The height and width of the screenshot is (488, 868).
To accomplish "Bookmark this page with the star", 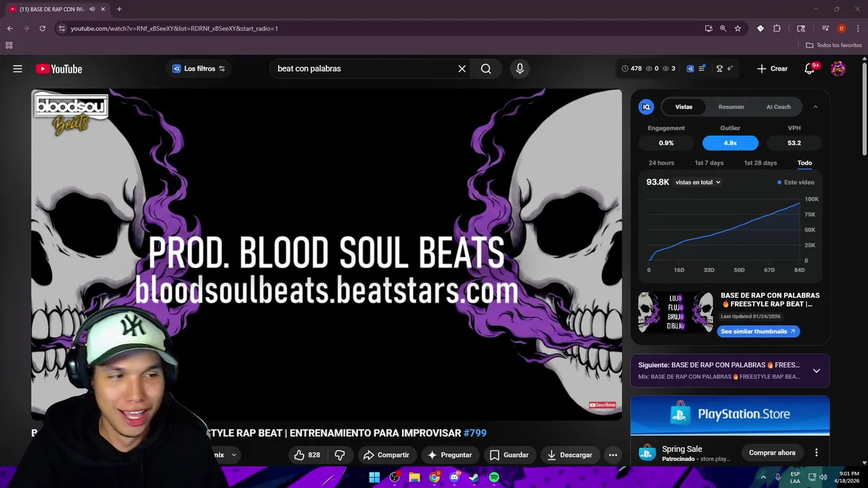I will (x=738, y=28).
